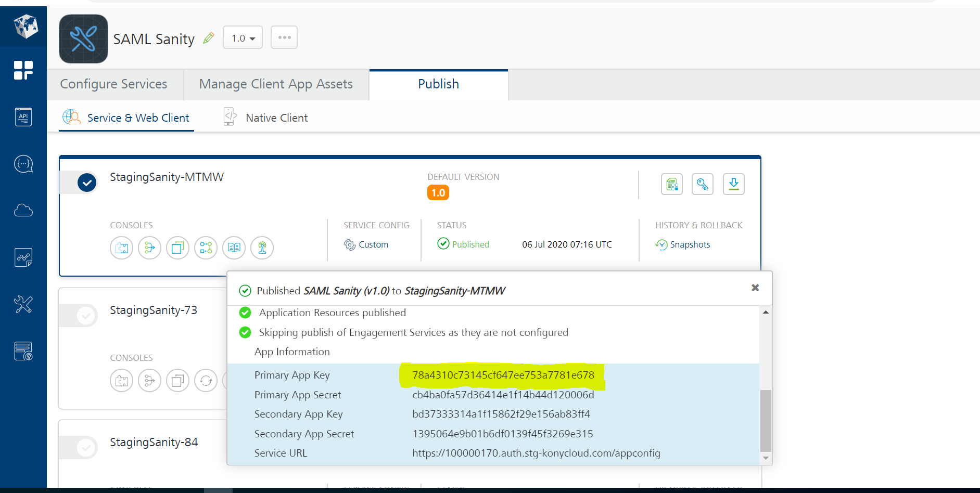Enable the StagingSanity-84 environment checkmark toggle
980x493 pixels.
[87, 447]
